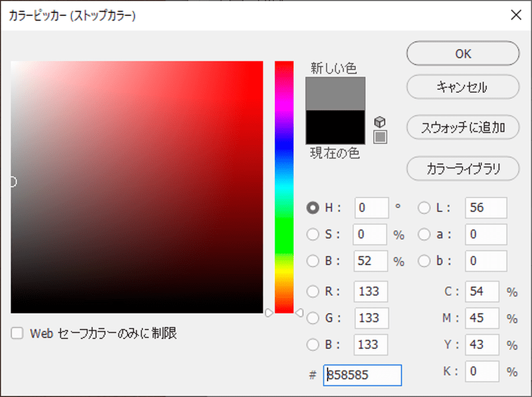This screenshot has width=532, height=397.
Task: Select the B blue radio button above hex field
Action: [313, 344]
